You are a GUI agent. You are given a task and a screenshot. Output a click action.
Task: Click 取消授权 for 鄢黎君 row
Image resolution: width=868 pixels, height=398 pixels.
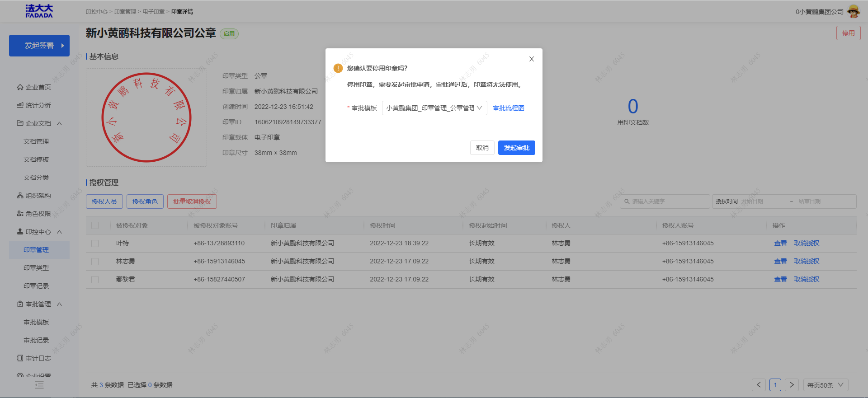click(x=807, y=279)
